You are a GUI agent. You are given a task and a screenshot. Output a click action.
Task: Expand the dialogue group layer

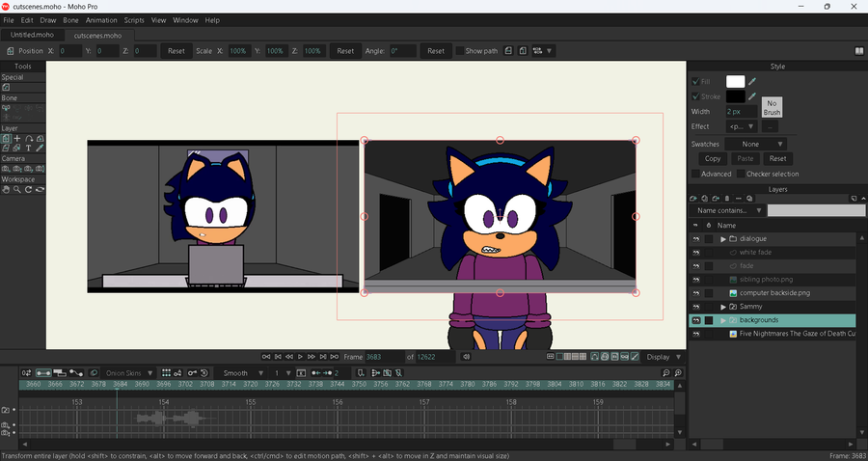(x=723, y=239)
